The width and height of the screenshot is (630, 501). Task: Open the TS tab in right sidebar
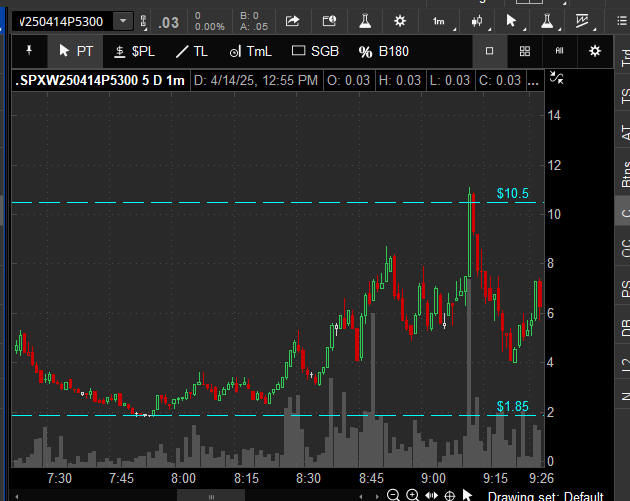pyautogui.click(x=623, y=97)
